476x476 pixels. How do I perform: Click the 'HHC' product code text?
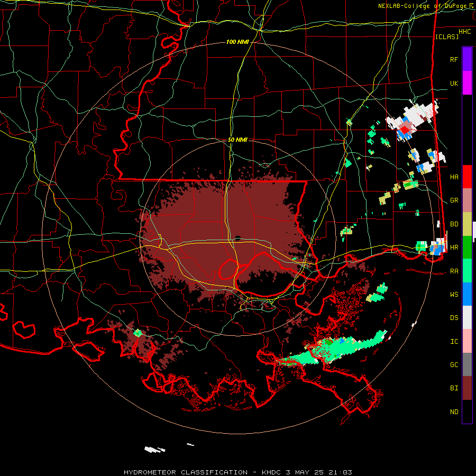click(464, 32)
